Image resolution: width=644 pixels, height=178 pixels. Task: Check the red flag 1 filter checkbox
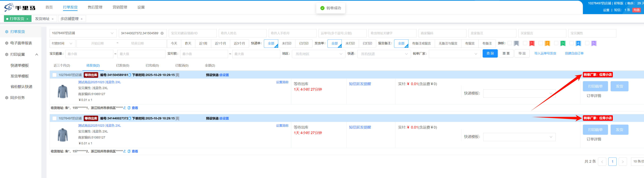coord(525,43)
